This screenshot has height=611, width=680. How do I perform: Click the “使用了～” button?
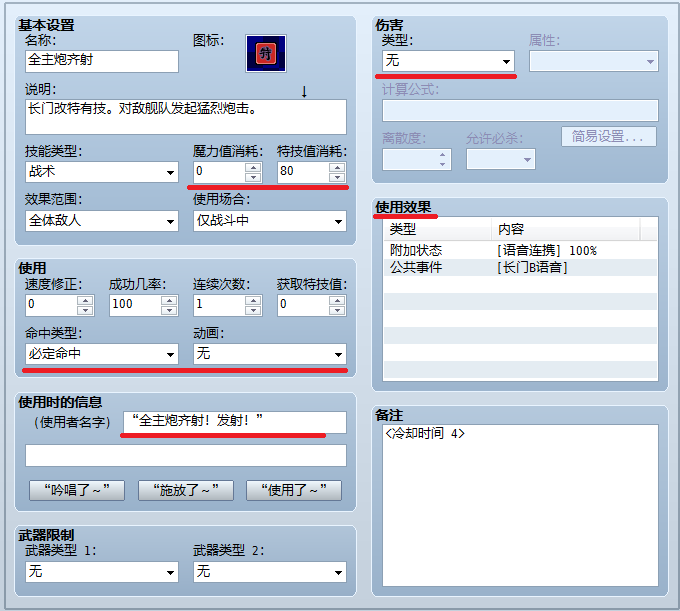(x=294, y=490)
